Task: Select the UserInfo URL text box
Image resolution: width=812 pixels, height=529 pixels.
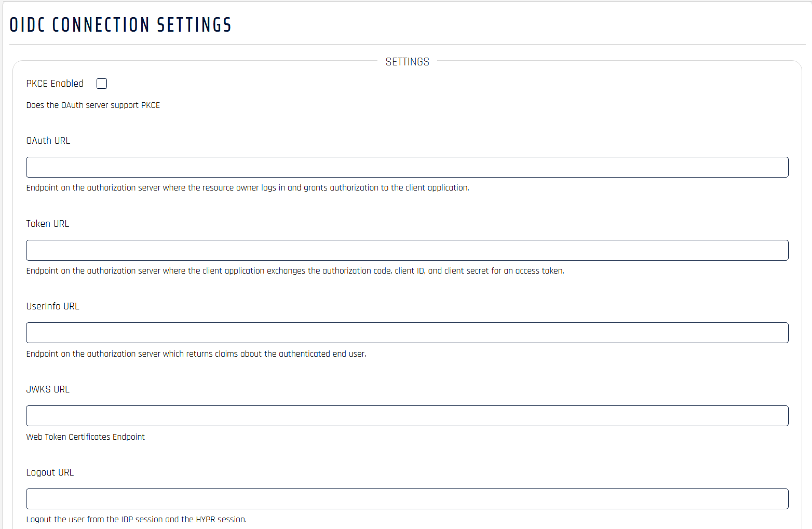Action: coord(407,333)
